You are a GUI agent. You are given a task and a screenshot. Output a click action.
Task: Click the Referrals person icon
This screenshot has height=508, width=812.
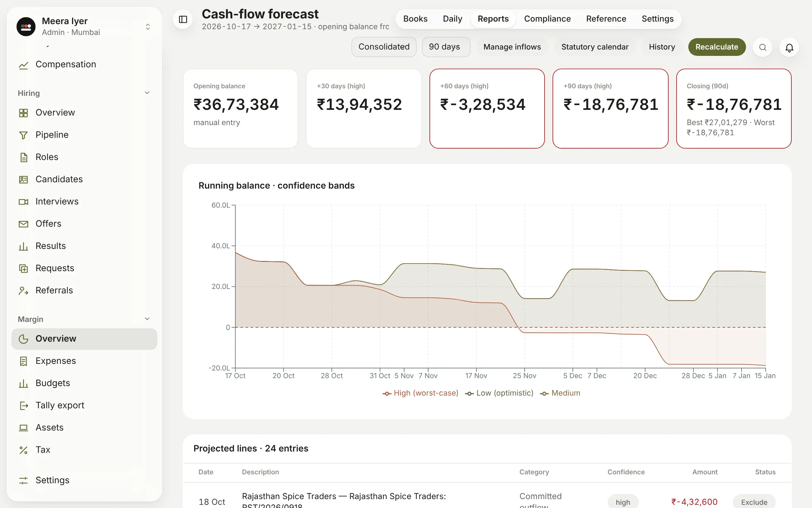23,291
